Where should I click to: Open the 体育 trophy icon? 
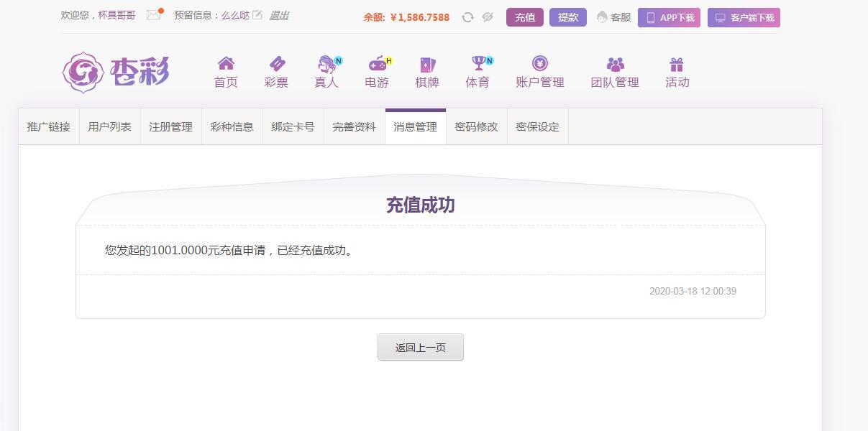[478, 64]
